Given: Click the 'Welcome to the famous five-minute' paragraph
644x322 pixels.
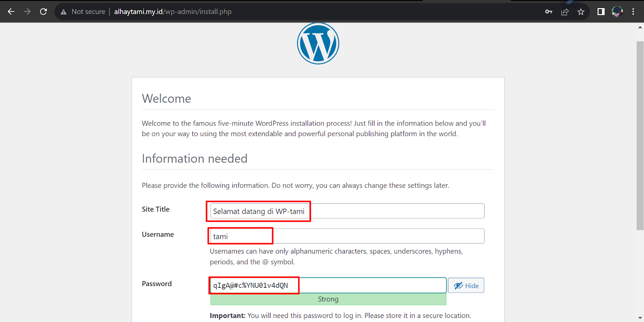Looking at the screenshot, I should [x=314, y=128].
